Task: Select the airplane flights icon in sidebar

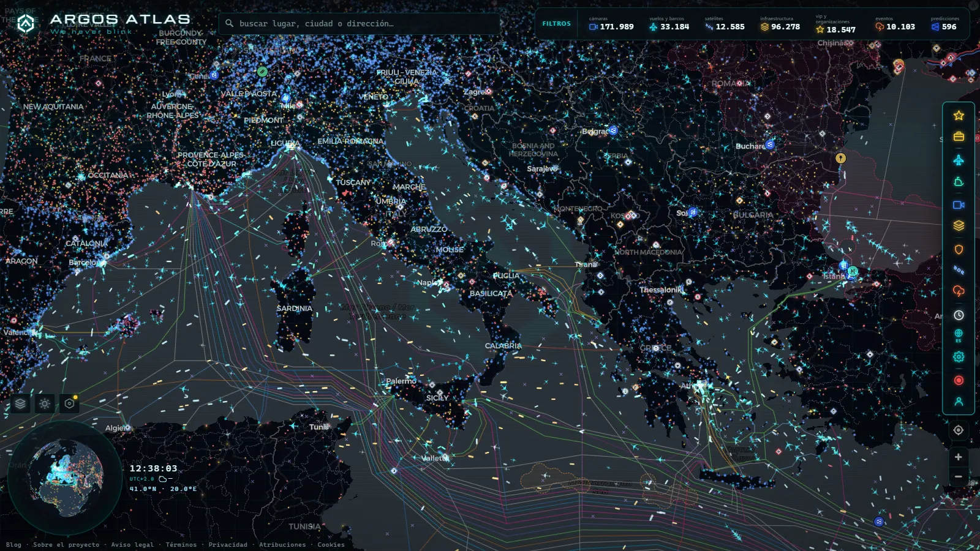Action: pos(959,160)
